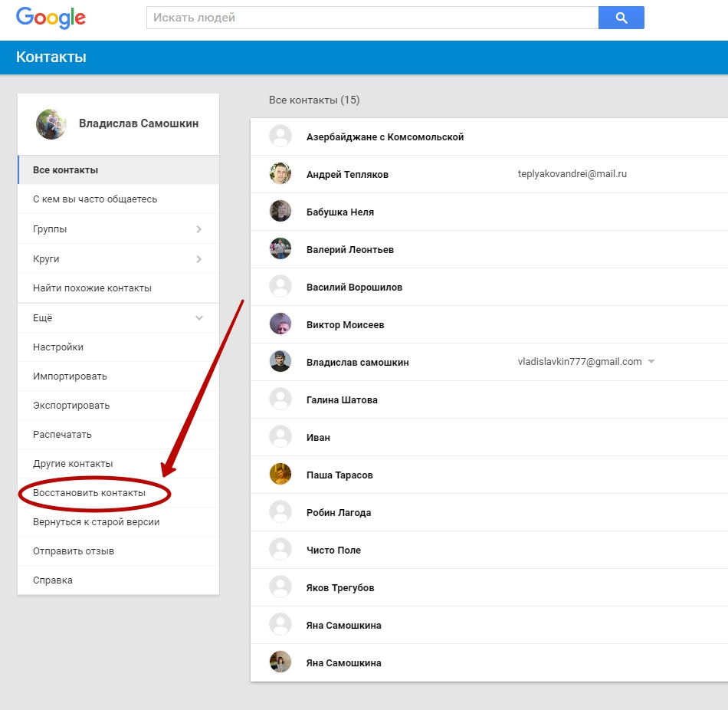Click email vladislavkin777@gmail.com
728x710 pixels.
[579, 361]
